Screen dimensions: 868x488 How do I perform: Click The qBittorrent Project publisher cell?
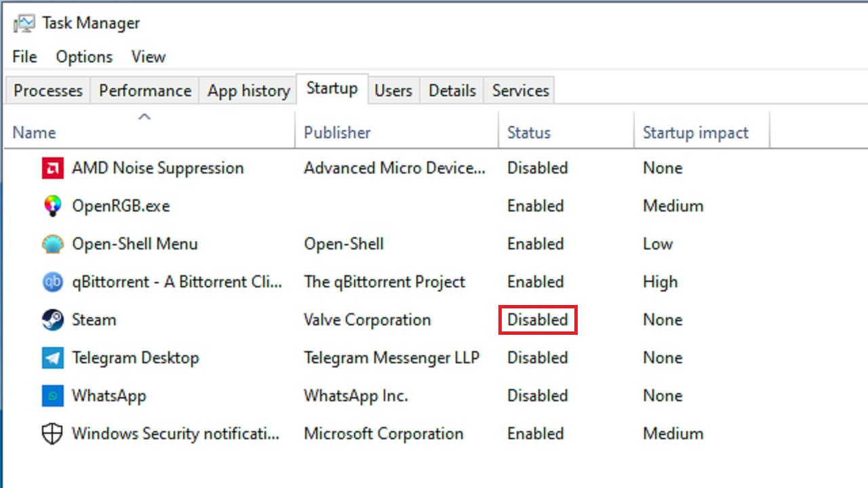pyautogui.click(x=384, y=282)
